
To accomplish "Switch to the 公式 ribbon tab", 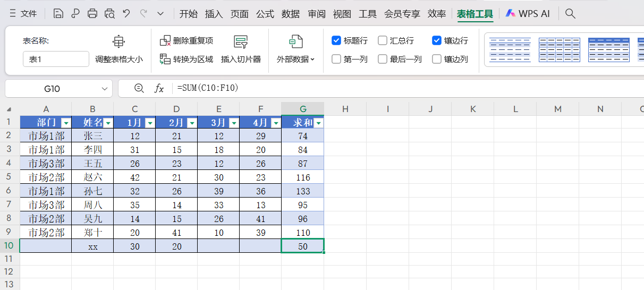I will tap(265, 14).
